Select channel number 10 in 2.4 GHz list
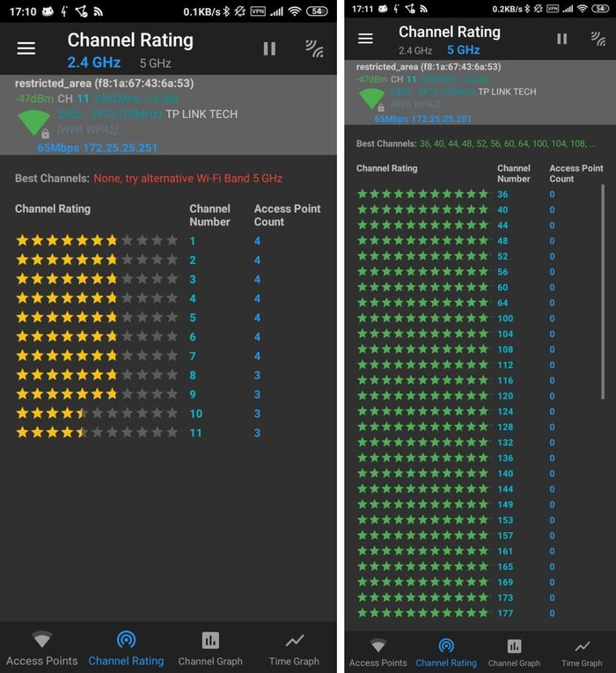 [x=195, y=413]
